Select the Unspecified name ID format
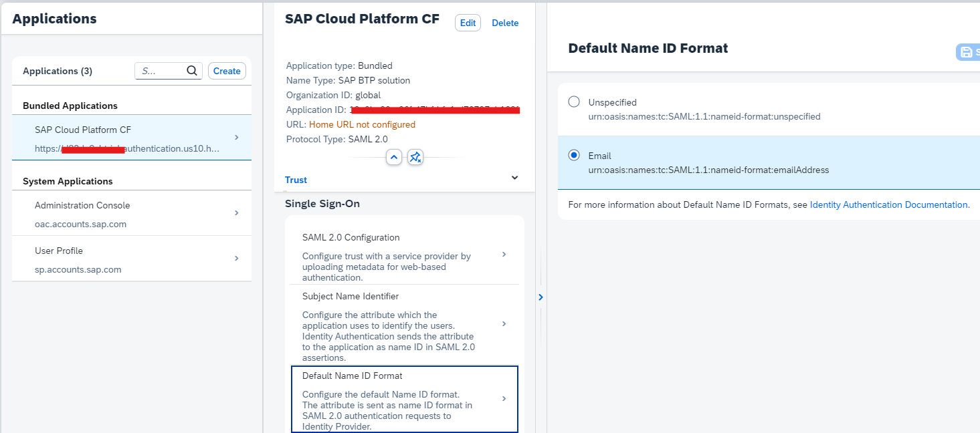Screen dimensions: 980x433 (574, 102)
